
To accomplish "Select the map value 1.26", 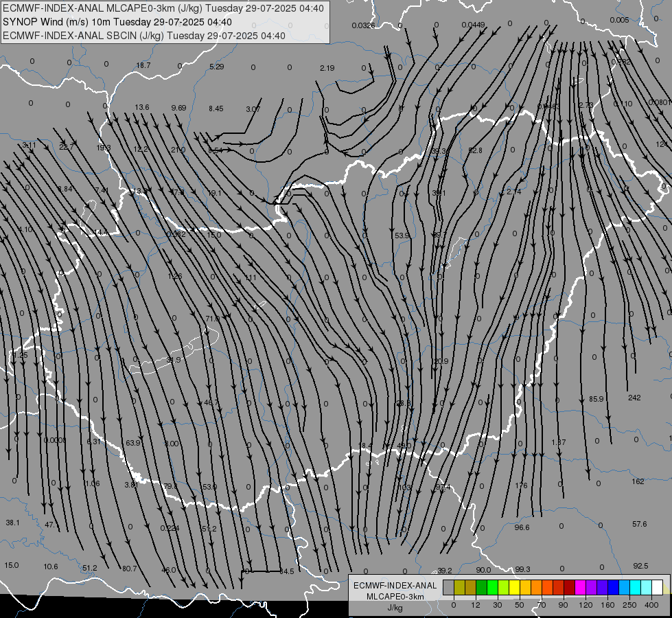I will 175,276.
